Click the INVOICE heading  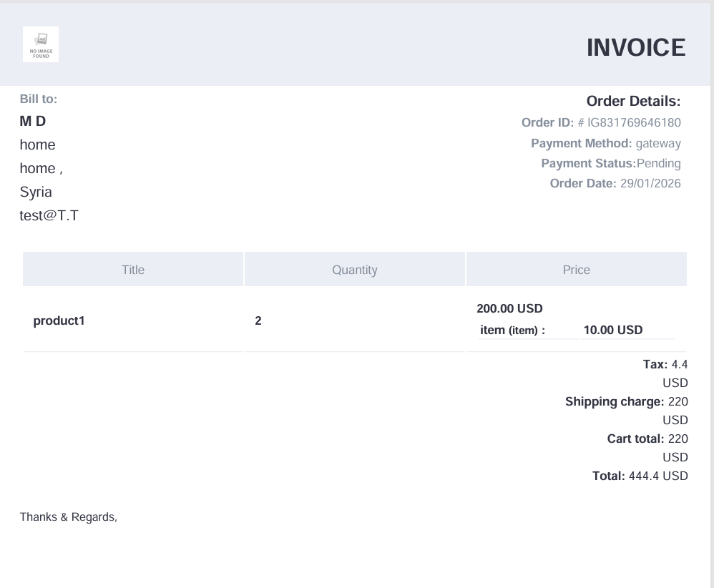pos(635,48)
